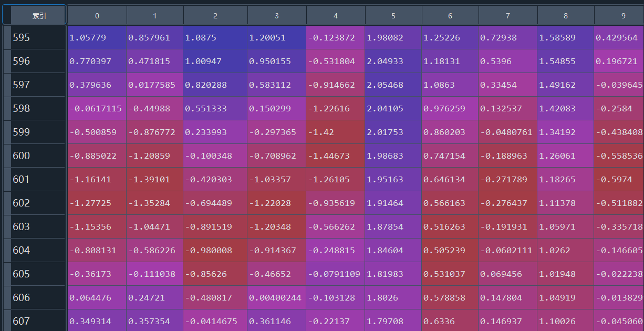Image resolution: width=644 pixels, height=331 pixels.
Task: Select column header 4
Action: [336, 16]
